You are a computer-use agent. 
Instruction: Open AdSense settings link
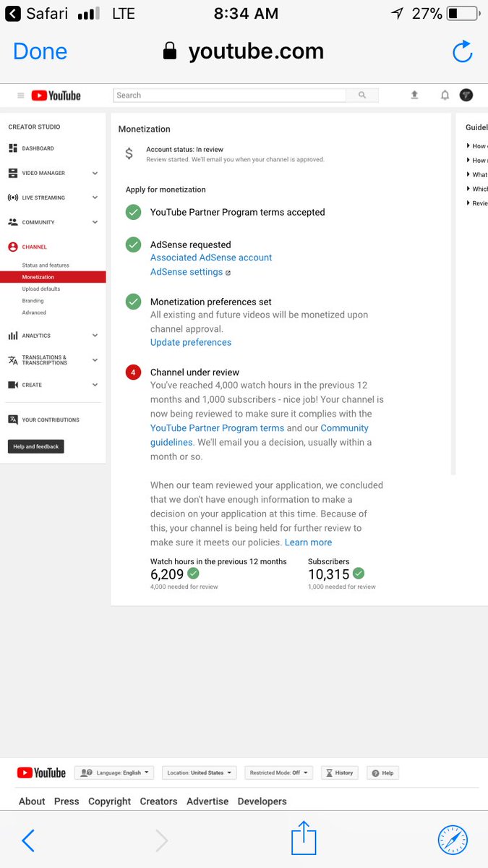click(187, 272)
